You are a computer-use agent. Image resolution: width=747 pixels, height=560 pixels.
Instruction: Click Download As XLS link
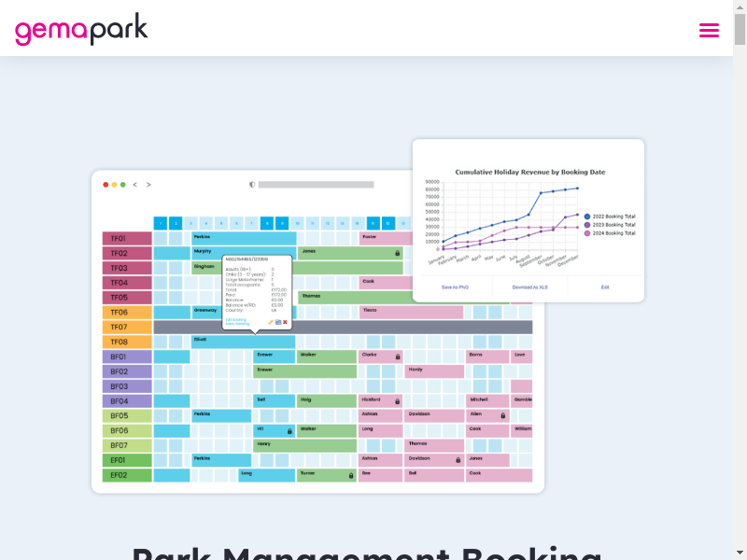pos(529,287)
